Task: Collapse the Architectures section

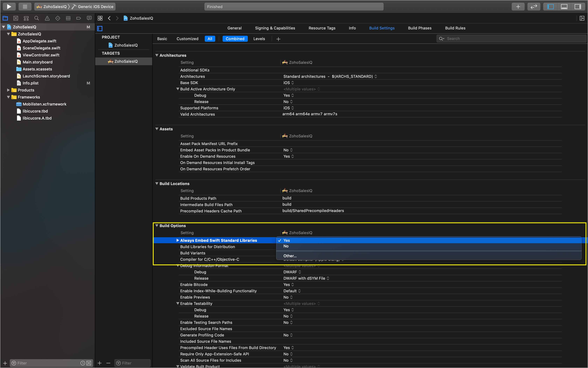Action: (157, 55)
